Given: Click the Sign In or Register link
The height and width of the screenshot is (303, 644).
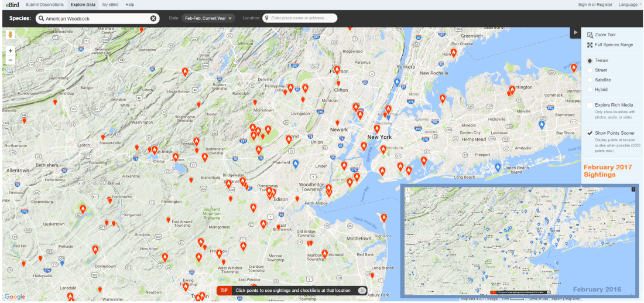Looking at the screenshot, I should click(x=595, y=5).
